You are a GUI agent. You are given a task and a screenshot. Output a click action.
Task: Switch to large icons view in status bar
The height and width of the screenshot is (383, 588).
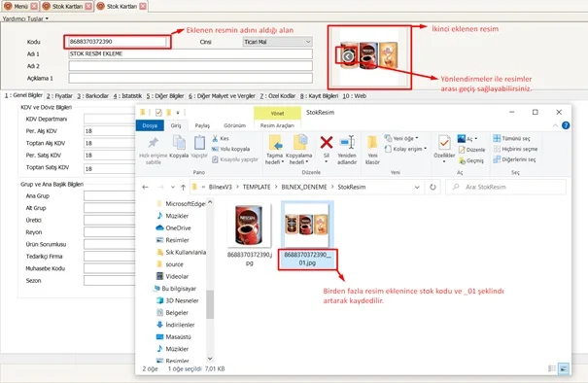point(564,368)
